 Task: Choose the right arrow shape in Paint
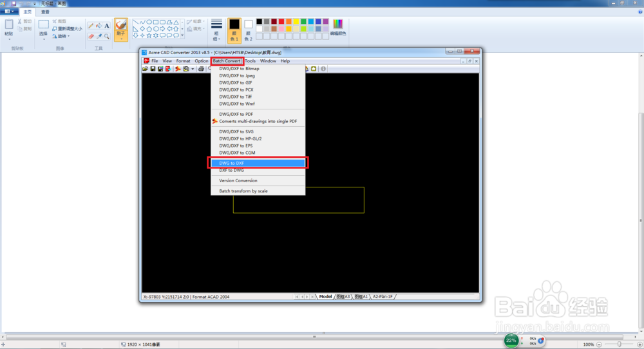(163, 29)
